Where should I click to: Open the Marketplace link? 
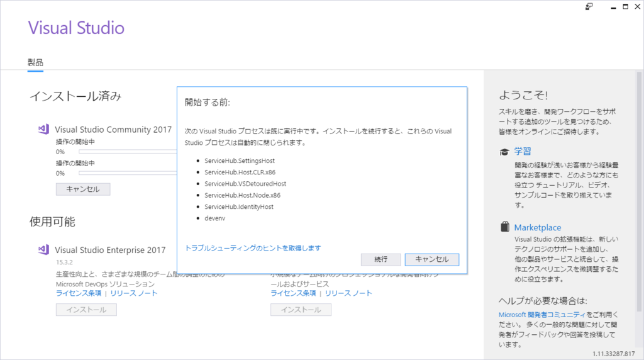click(x=537, y=227)
